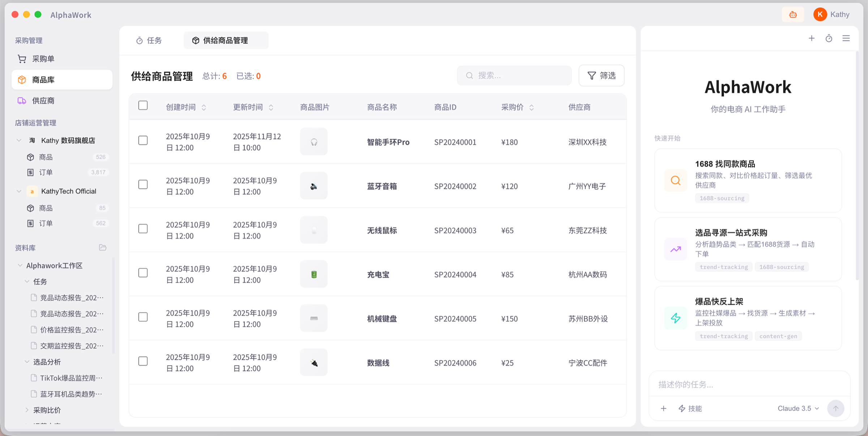
Task: Open the 数据线 product image
Action: pyautogui.click(x=314, y=362)
